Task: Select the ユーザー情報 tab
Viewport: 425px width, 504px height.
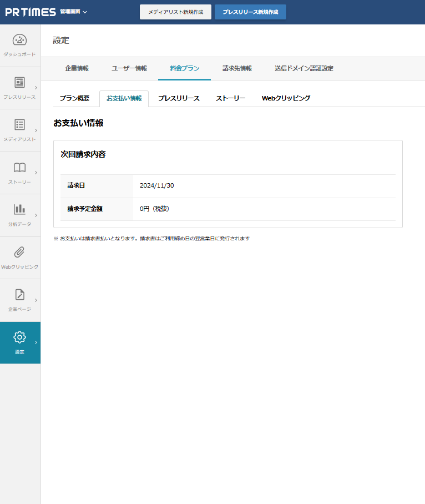Action: point(129,68)
